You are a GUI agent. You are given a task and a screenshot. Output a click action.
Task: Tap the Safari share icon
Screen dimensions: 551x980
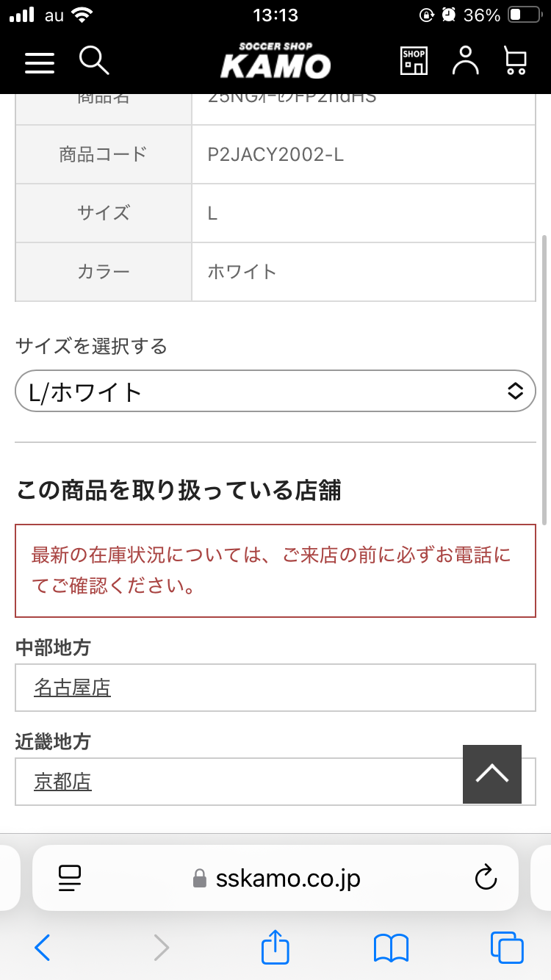pos(275,948)
